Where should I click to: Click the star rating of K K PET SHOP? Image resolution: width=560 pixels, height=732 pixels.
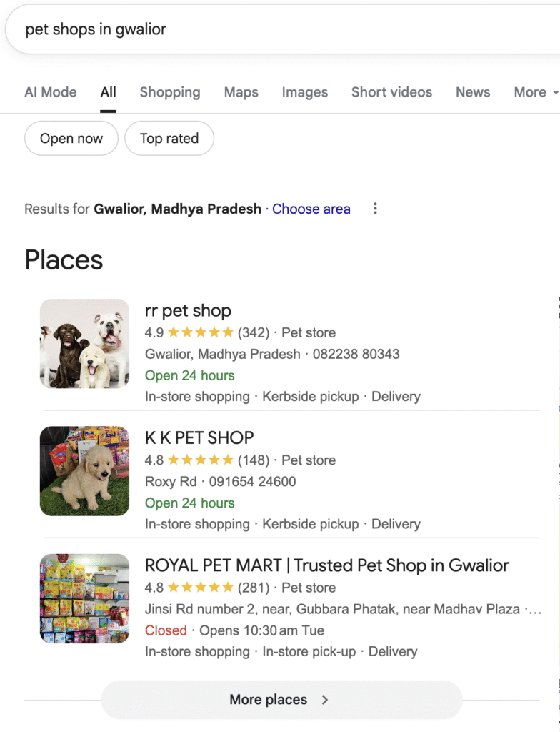tap(200, 460)
